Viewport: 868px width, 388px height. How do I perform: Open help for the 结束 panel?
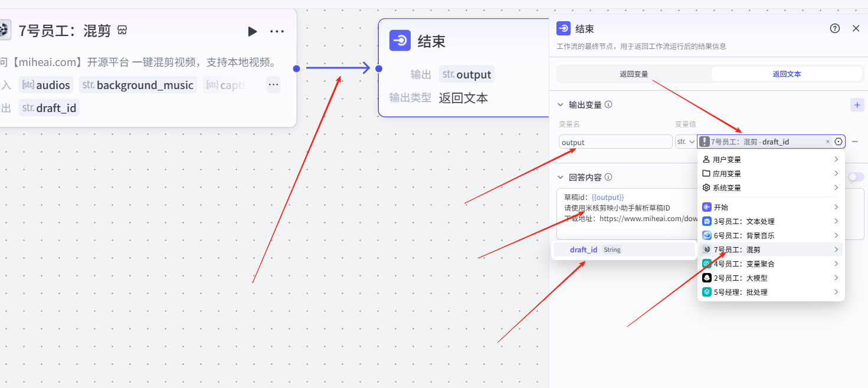click(834, 28)
